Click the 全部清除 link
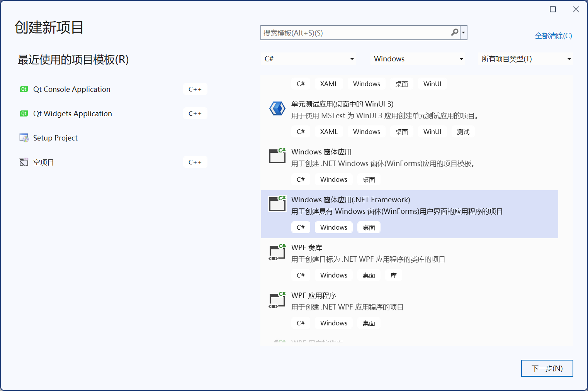Viewport: 588px width, 391px height. point(553,36)
